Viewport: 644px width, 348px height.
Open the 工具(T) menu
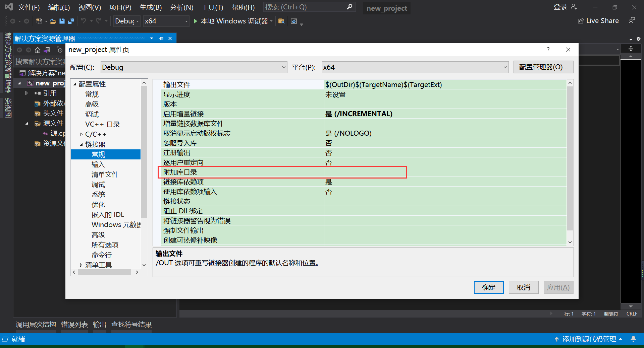point(212,7)
